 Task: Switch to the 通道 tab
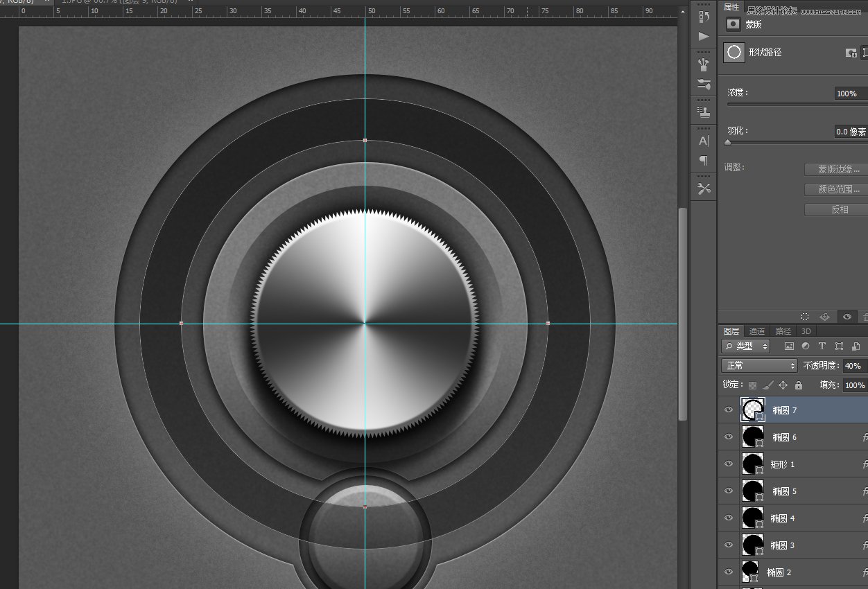(757, 331)
